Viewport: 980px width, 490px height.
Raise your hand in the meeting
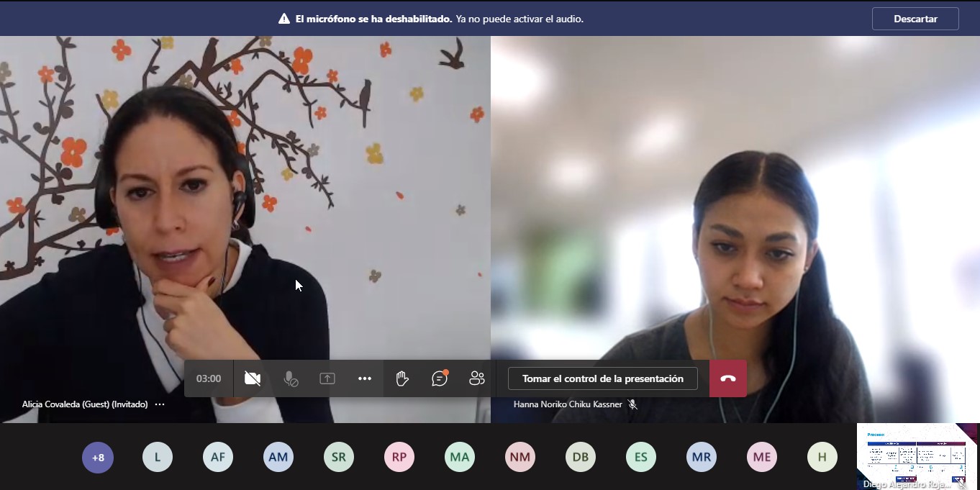pos(402,378)
